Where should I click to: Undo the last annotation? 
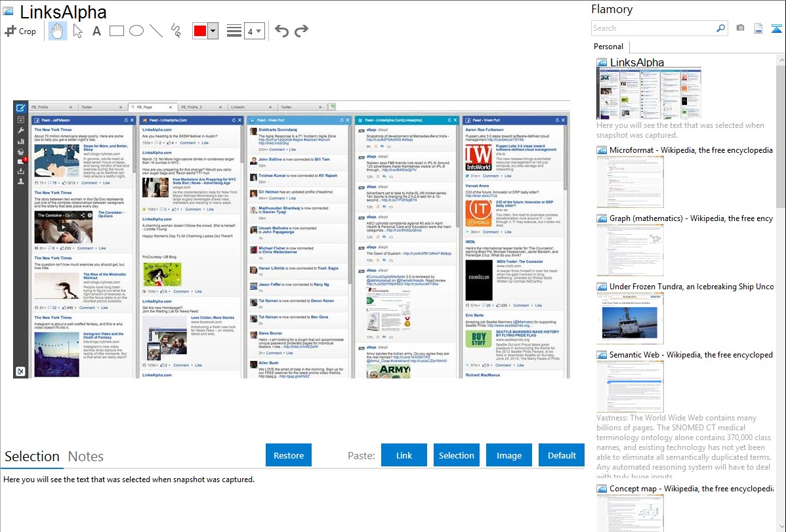pos(281,31)
